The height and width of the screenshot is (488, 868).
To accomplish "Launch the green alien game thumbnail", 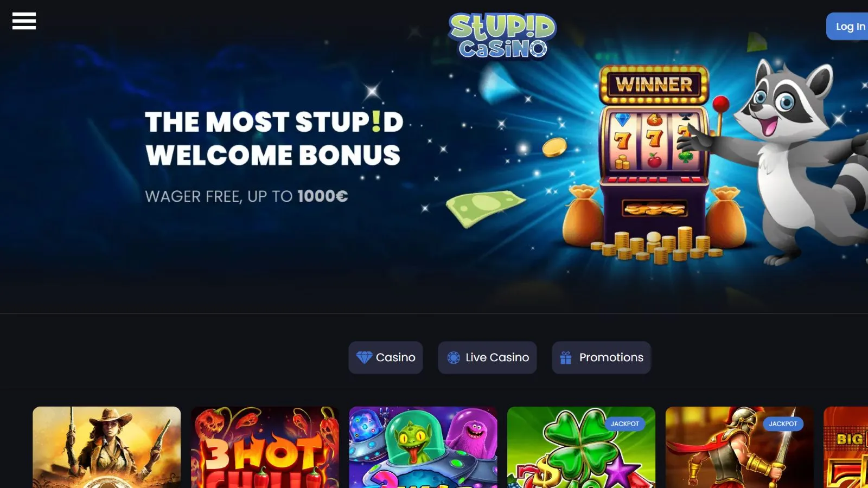I will (x=423, y=447).
